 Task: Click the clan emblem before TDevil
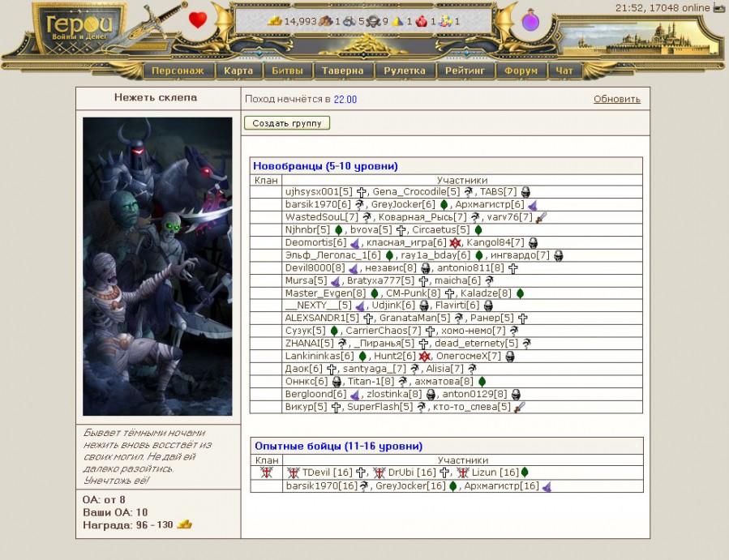(x=293, y=472)
